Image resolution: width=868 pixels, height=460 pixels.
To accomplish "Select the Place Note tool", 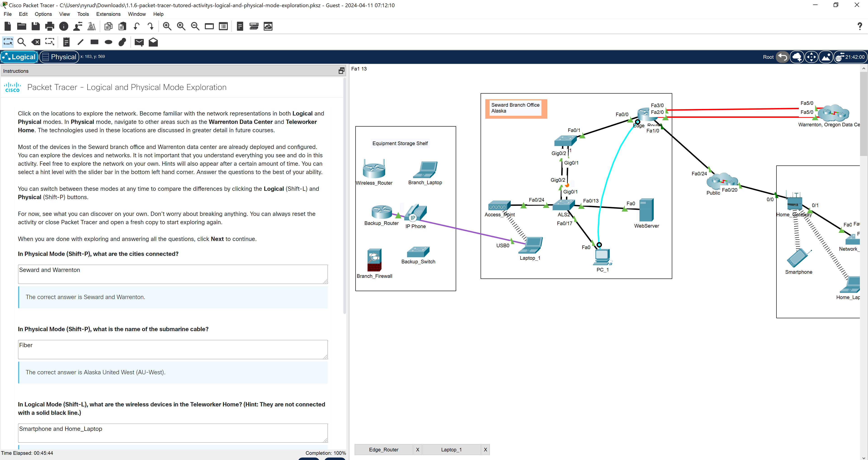I will click(66, 42).
